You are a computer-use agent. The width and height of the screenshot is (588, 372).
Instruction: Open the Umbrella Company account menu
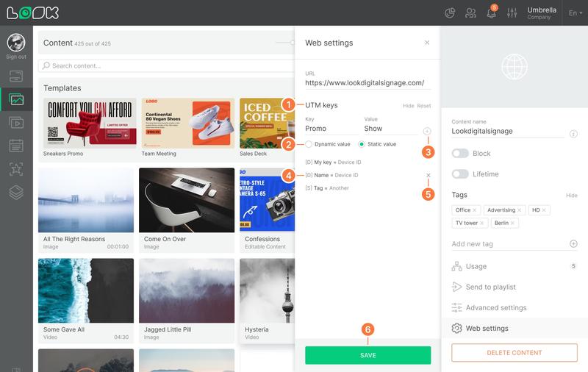click(x=542, y=12)
